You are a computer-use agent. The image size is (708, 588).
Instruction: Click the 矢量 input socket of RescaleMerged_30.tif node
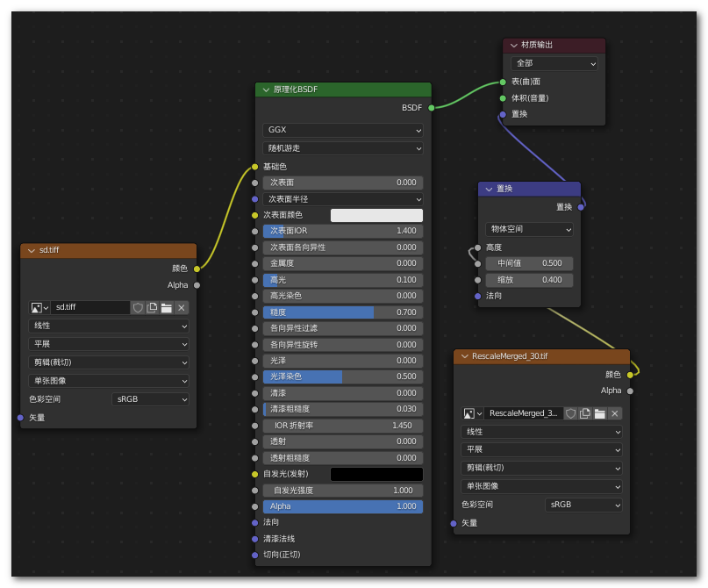[454, 523]
